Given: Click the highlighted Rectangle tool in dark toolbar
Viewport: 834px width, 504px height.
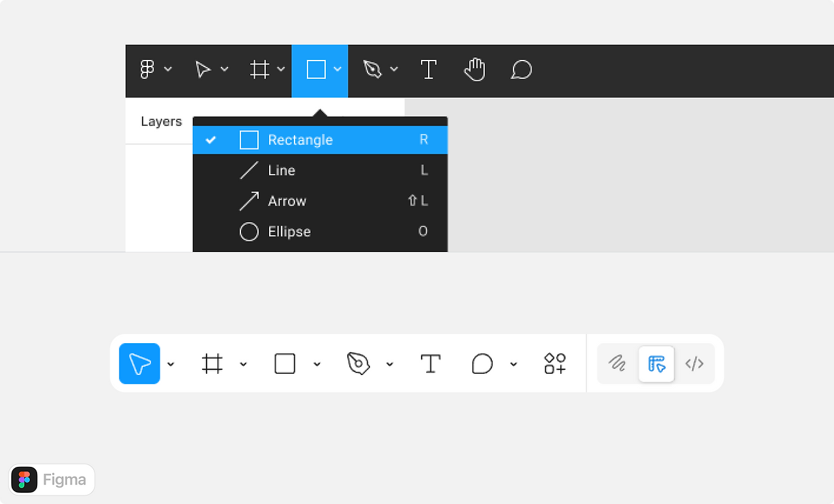Looking at the screenshot, I should tap(316, 70).
